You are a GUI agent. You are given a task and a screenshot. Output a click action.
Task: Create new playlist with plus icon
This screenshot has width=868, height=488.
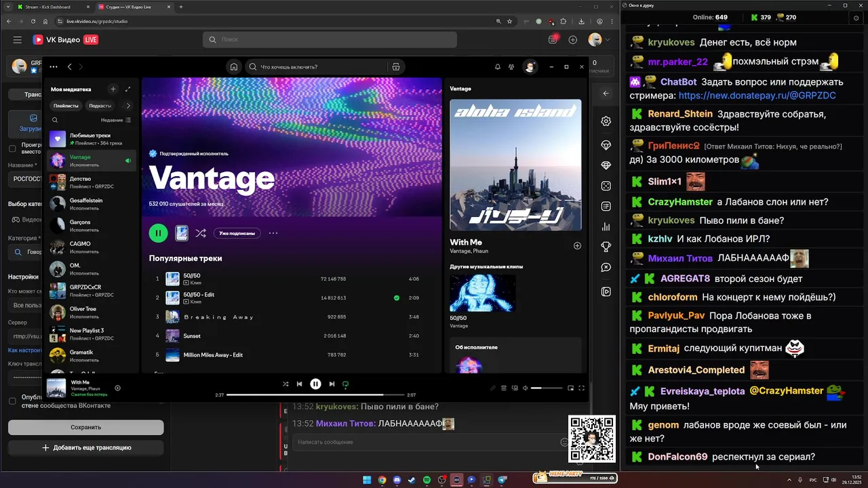point(113,89)
